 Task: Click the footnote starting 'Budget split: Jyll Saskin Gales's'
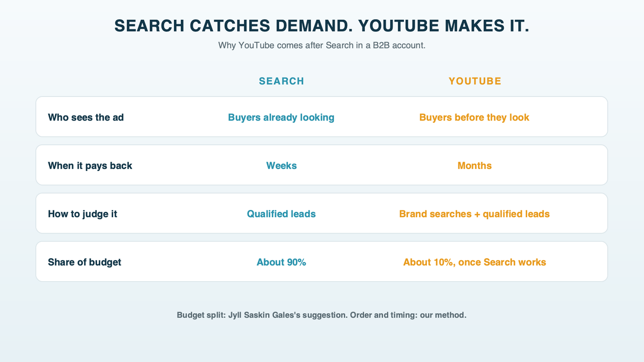click(x=322, y=315)
